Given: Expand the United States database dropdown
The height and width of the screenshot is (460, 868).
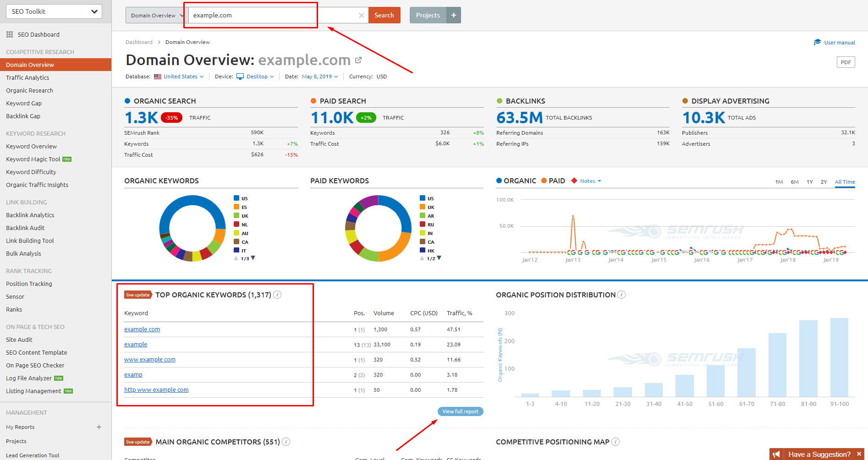Looking at the screenshot, I should [183, 77].
